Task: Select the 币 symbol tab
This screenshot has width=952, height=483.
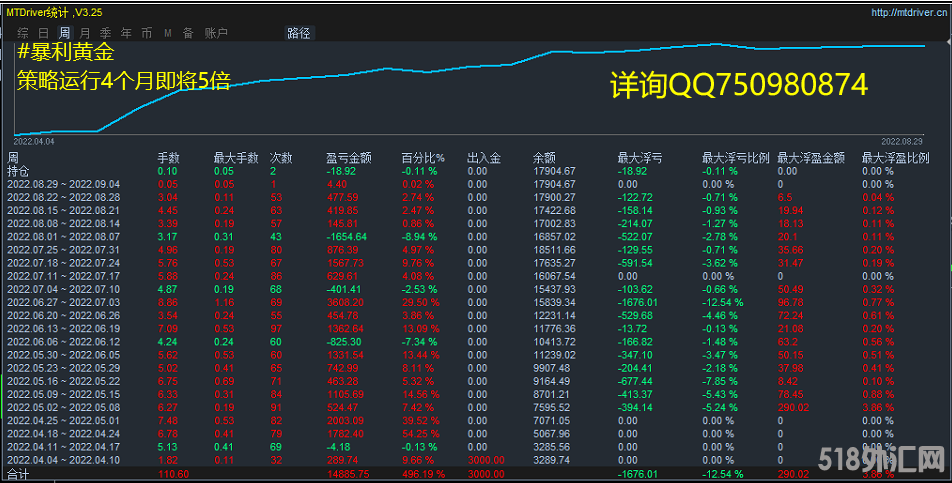Action: pyautogui.click(x=147, y=33)
